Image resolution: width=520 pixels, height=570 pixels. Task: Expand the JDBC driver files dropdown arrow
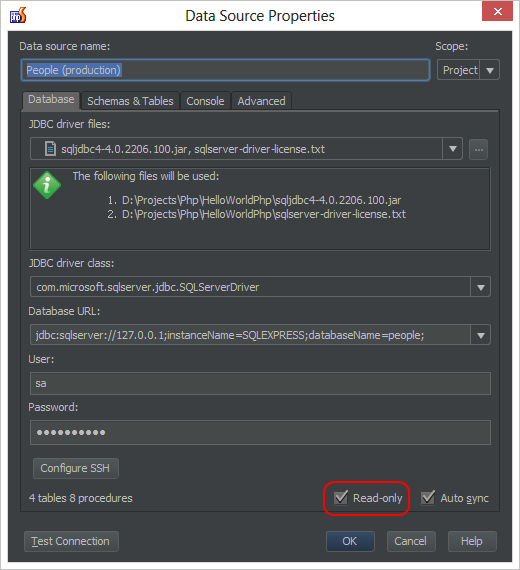[x=453, y=149]
